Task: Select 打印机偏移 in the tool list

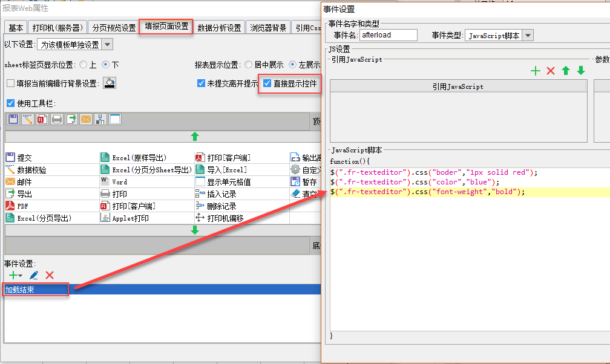Action: 220,218
